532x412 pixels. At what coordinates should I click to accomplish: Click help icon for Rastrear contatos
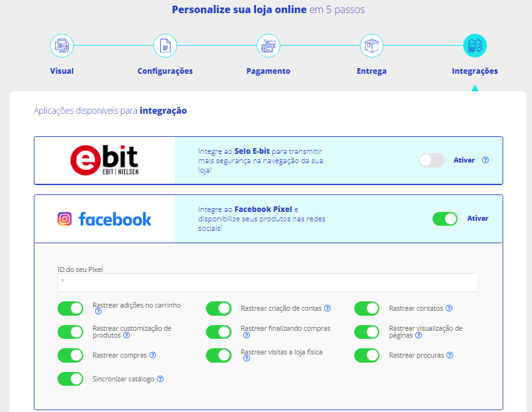tap(449, 308)
